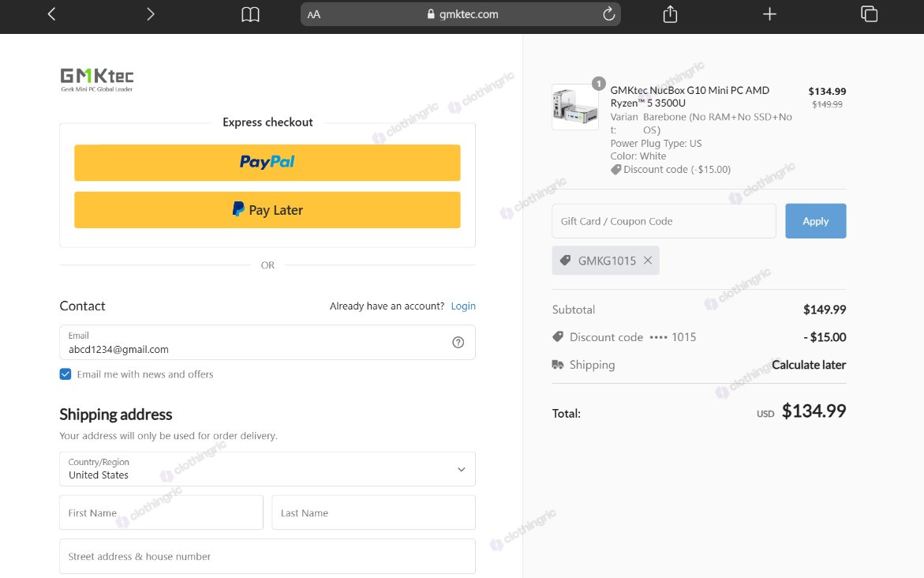Image resolution: width=924 pixels, height=578 pixels.
Task: Open a new tab with the plus icon
Action: coord(769,14)
